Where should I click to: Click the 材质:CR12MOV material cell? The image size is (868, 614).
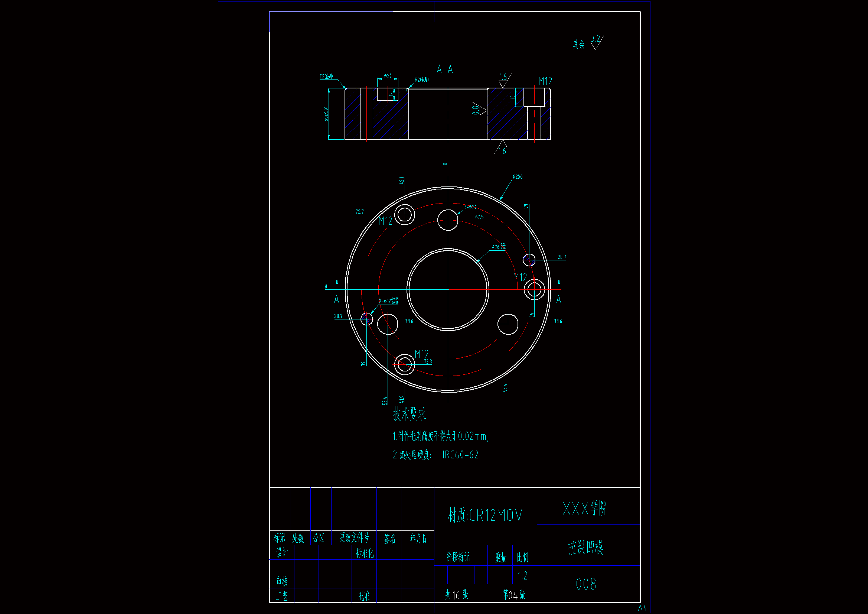(485, 515)
